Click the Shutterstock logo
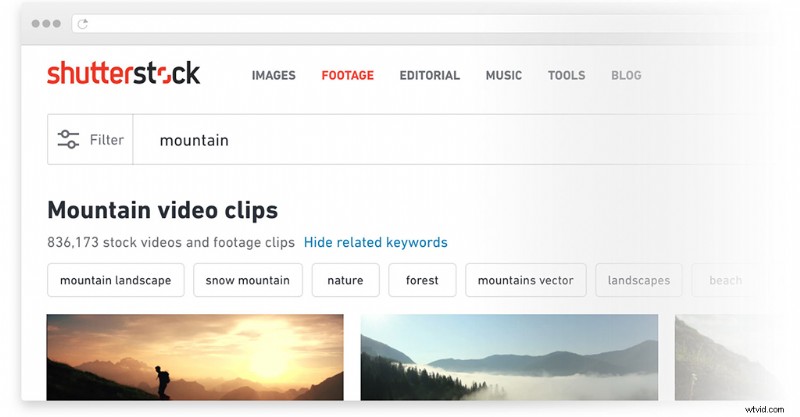800x417 pixels. [x=123, y=73]
